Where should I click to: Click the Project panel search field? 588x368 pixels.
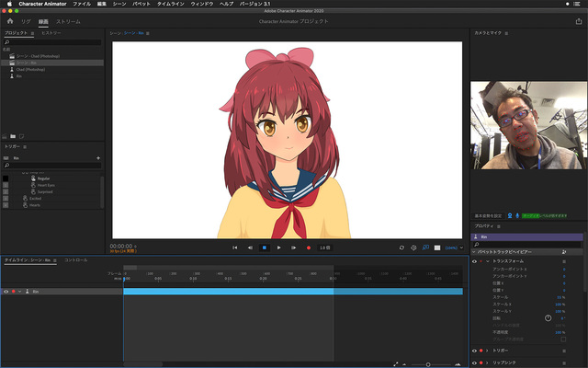[x=51, y=42]
